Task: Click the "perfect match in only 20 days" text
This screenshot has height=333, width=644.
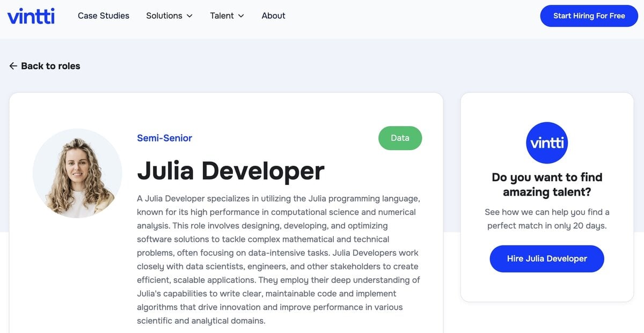Action: 547,226
